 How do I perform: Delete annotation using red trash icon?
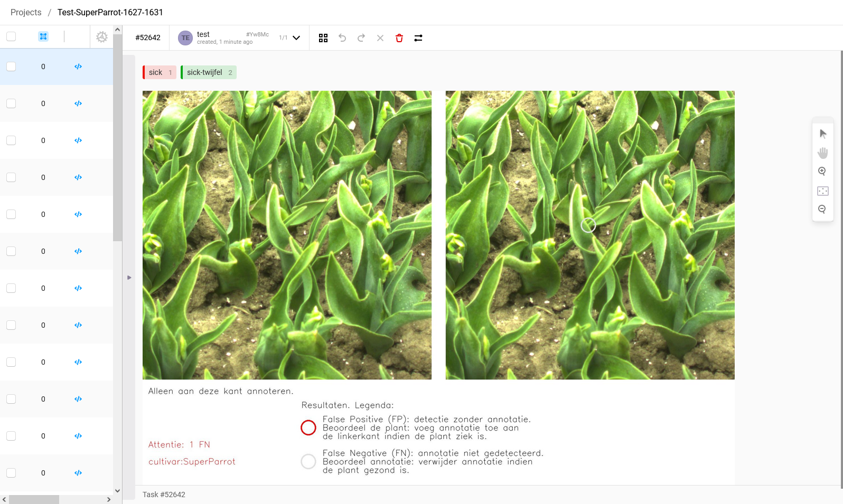pos(399,38)
